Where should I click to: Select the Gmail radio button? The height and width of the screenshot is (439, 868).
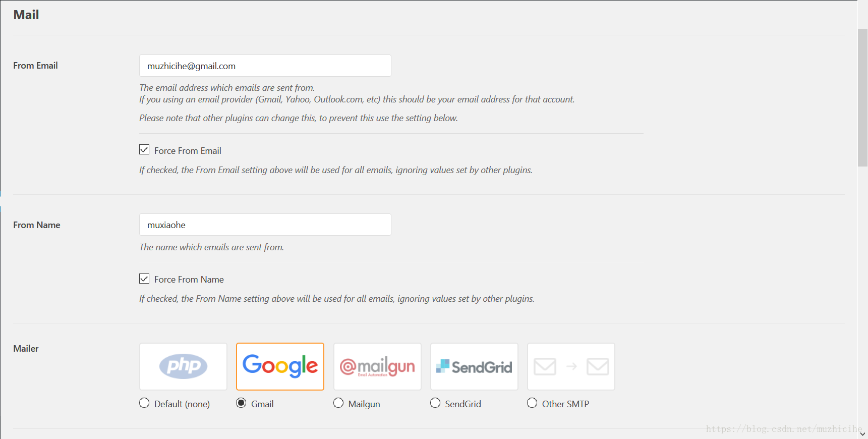pos(241,403)
